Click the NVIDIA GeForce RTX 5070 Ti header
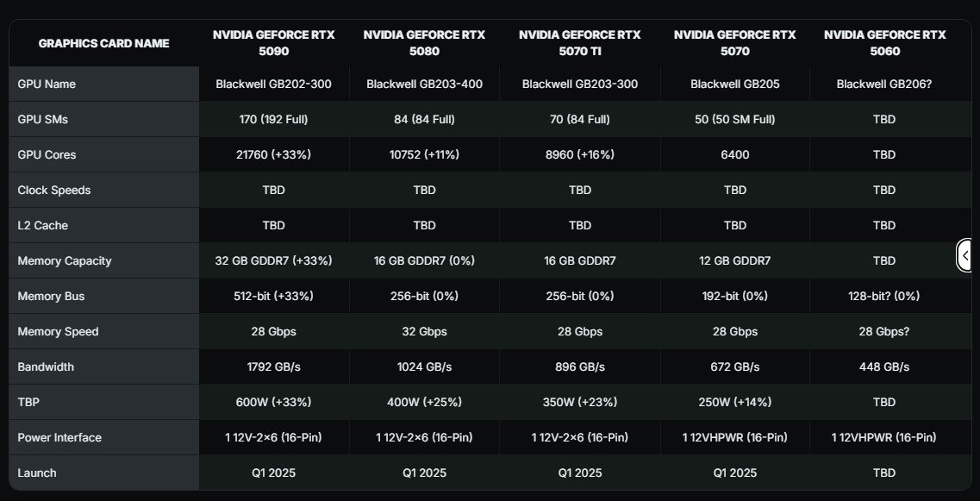The image size is (980, 501). pos(580,43)
